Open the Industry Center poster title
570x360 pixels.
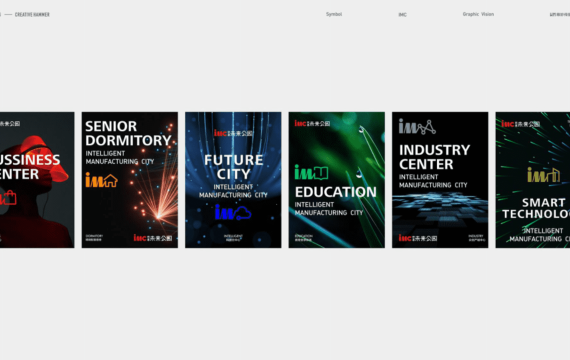(x=434, y=157)
